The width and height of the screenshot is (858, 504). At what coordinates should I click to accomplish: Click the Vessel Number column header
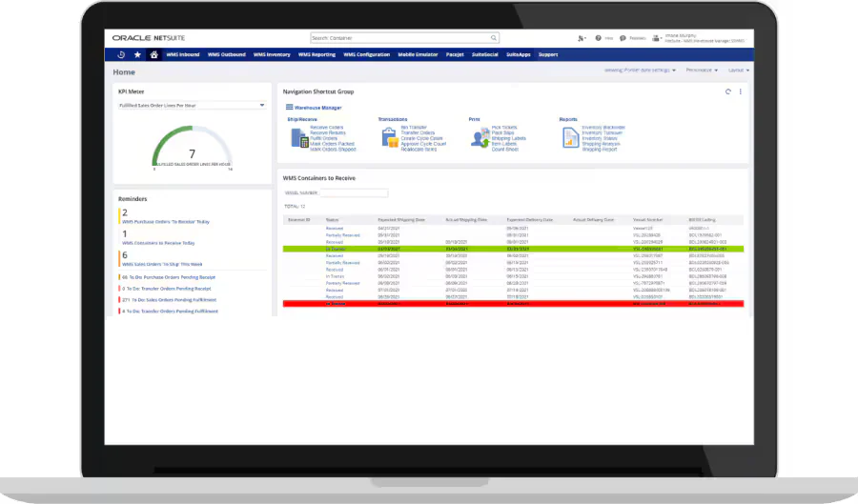click(x=648, y=220)
